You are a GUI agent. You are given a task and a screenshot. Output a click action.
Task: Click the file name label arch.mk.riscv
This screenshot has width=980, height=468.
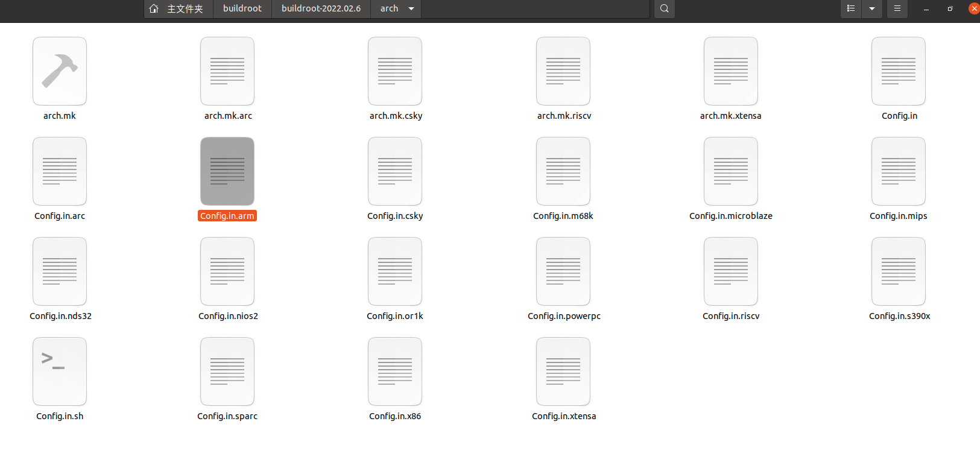(564, 116)
